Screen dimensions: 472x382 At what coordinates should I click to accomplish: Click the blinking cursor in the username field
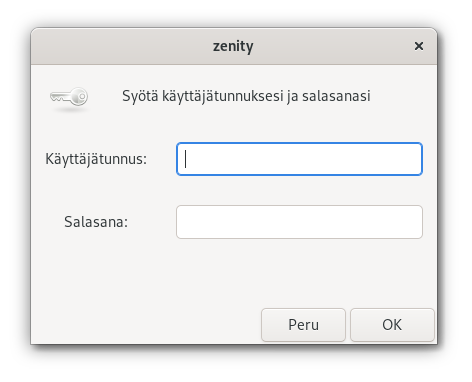pyautogui.click(x=186, y=159)
